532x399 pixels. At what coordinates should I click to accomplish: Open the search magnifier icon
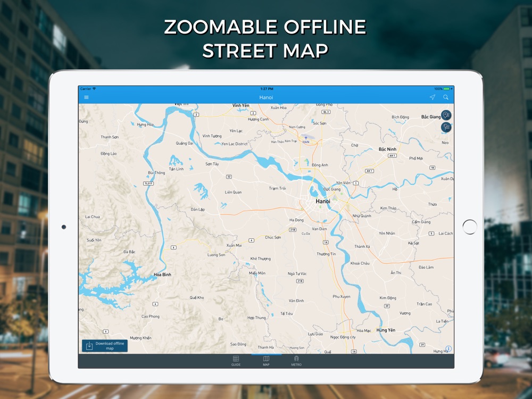coord(446,97)
